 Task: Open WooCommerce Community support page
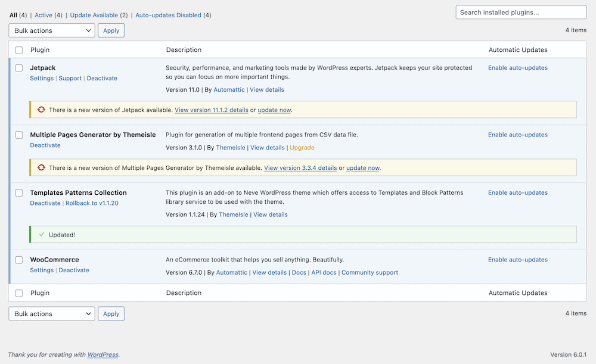370,272
